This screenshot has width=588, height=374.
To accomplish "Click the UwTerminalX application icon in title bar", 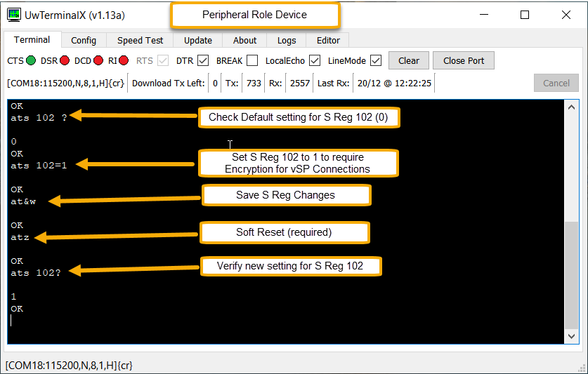I will [x=14, y=15].
